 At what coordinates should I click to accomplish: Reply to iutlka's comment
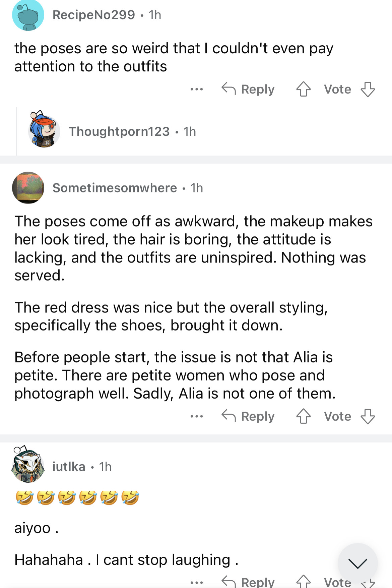248,583
